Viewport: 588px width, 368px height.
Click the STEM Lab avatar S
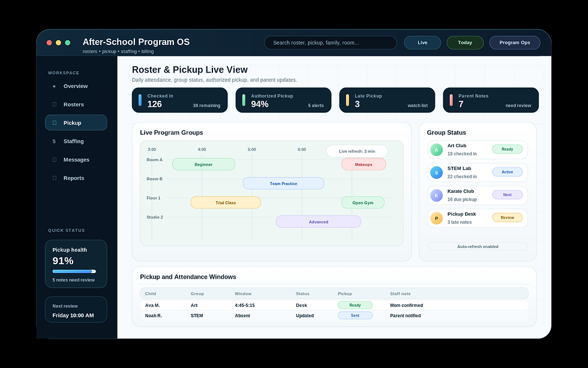(x=436, y=172)
